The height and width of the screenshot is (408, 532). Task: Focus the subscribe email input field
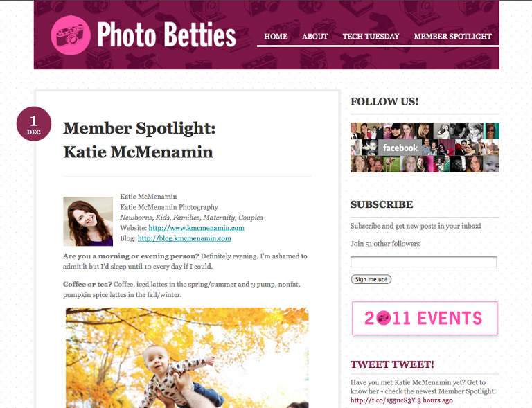(423, 262)
